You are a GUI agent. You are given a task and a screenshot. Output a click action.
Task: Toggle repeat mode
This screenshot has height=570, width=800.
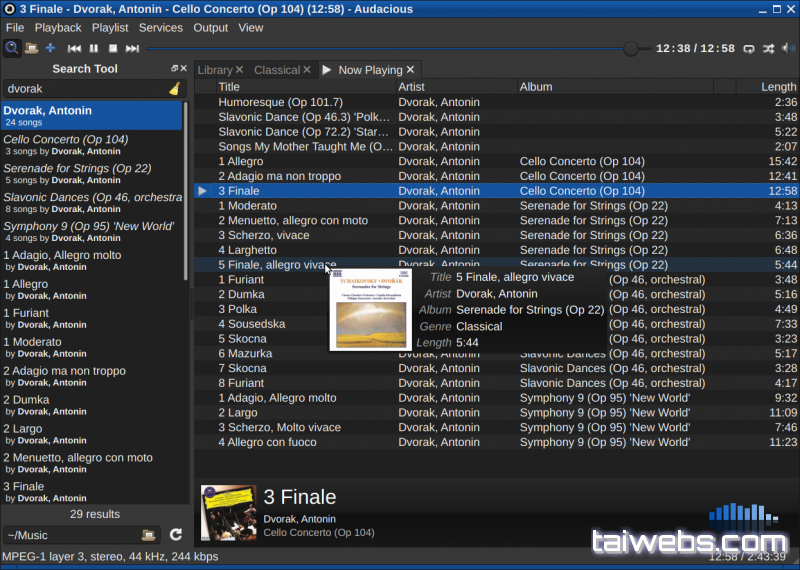pos(749,48)
